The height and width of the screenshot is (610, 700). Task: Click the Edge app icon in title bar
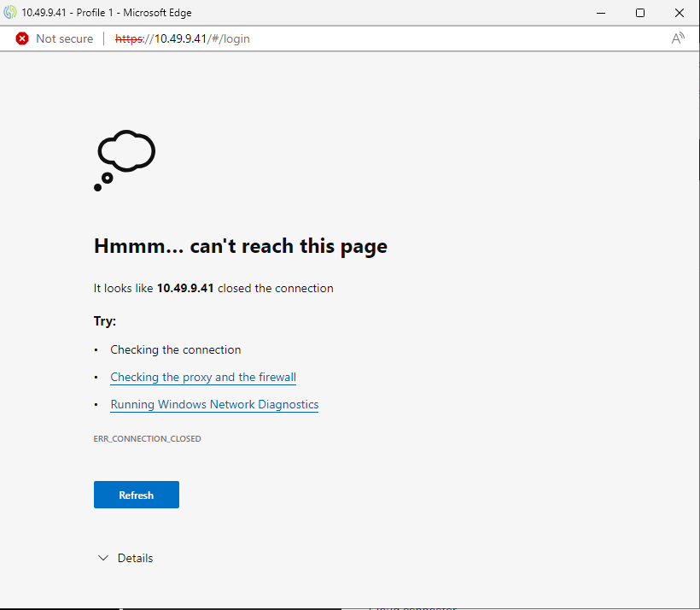(10, 13)
